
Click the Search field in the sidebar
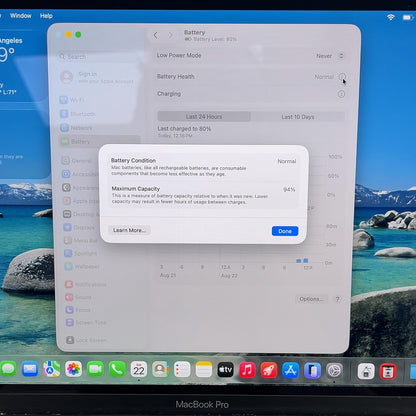[x=98, y=57]
